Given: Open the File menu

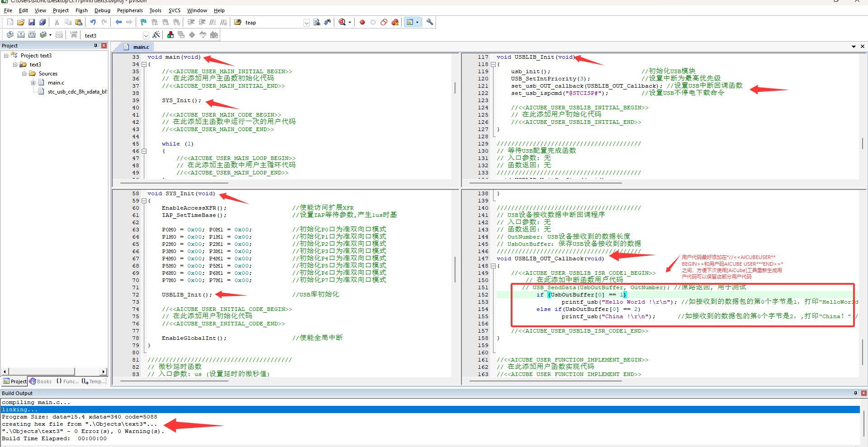Looking at the screenshot, I should pyautogui.click(x=8, y=10).
